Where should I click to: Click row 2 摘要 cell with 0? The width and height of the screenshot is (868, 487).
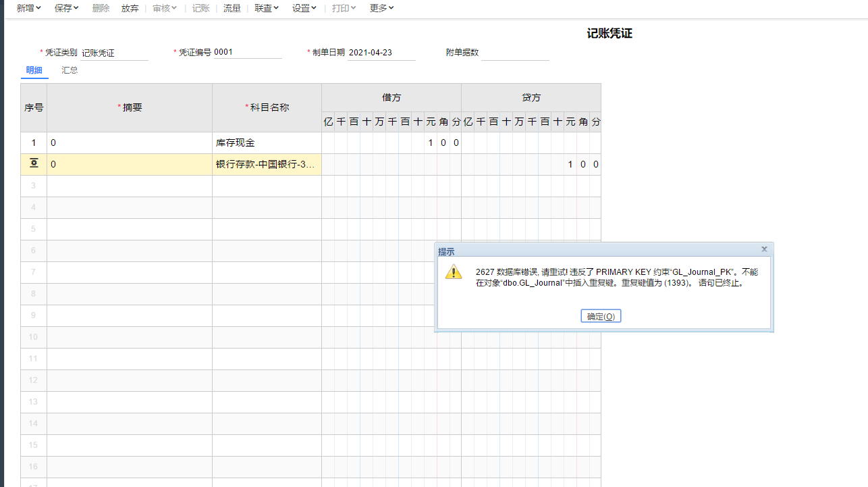130,165
